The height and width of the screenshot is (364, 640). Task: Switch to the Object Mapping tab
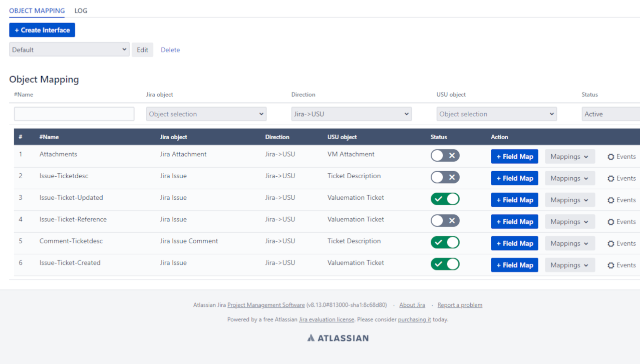pyautogui.click(x=37, y=11)
